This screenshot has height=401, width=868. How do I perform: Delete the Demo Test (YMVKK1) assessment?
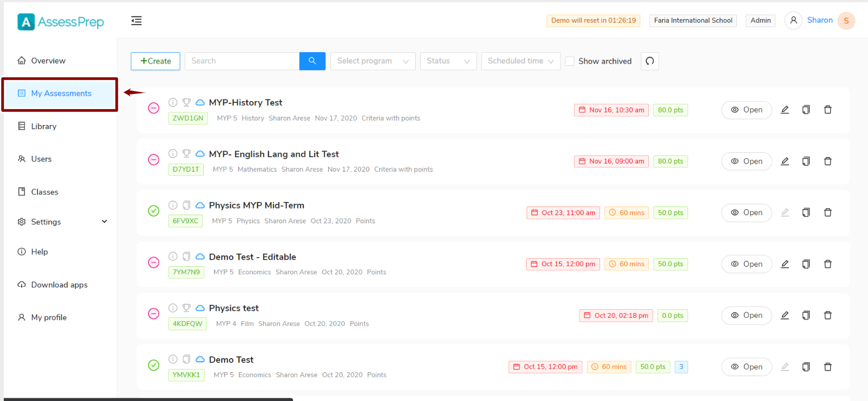[828, 367]
